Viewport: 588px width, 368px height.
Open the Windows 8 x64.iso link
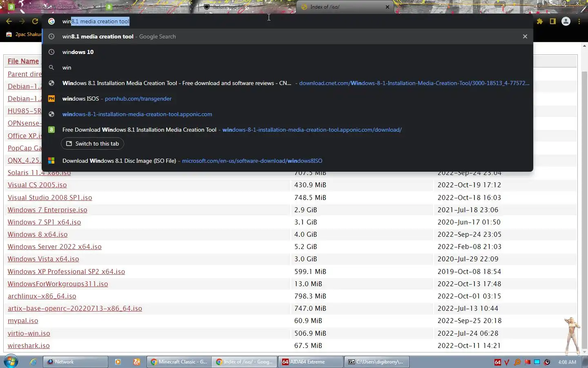[38, 234]
